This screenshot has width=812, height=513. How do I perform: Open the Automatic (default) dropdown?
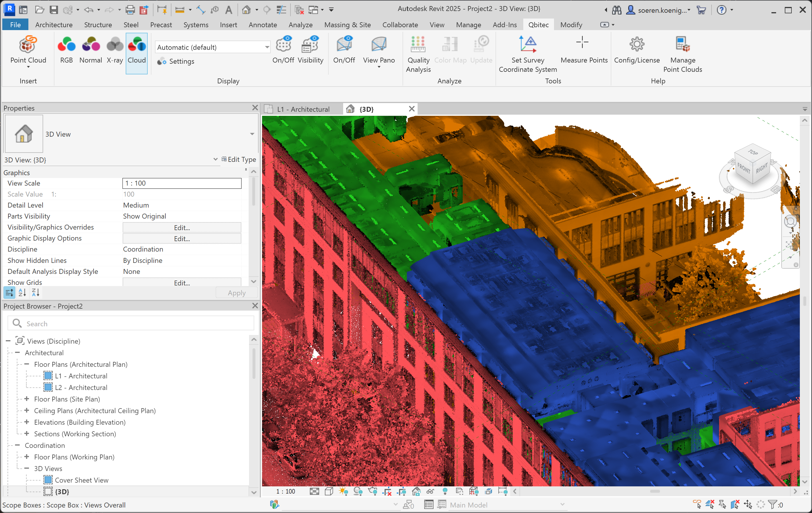pyautogui.click(x=267, y=47)
